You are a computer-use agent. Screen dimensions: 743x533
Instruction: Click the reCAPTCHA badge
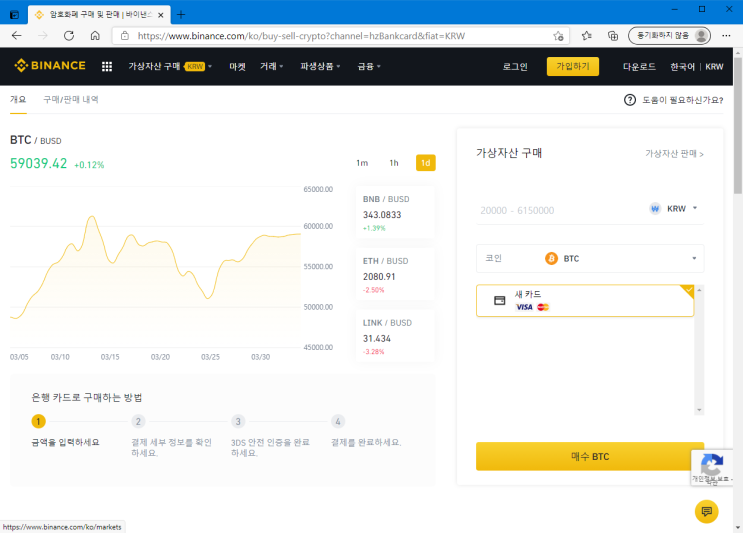tap(712, 467)
